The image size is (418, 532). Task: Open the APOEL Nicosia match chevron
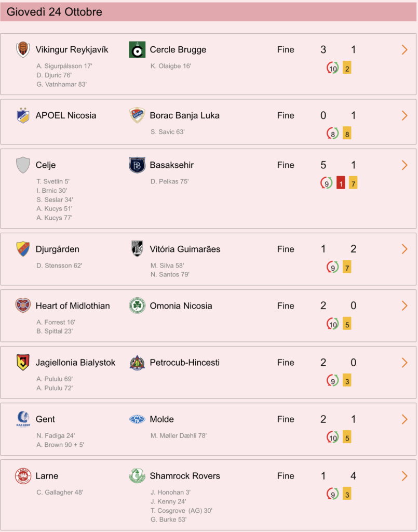pos(404,115)
